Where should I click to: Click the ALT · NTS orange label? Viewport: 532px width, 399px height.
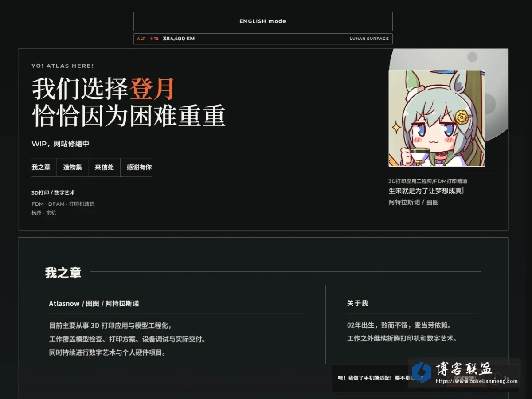coord(148,39)
